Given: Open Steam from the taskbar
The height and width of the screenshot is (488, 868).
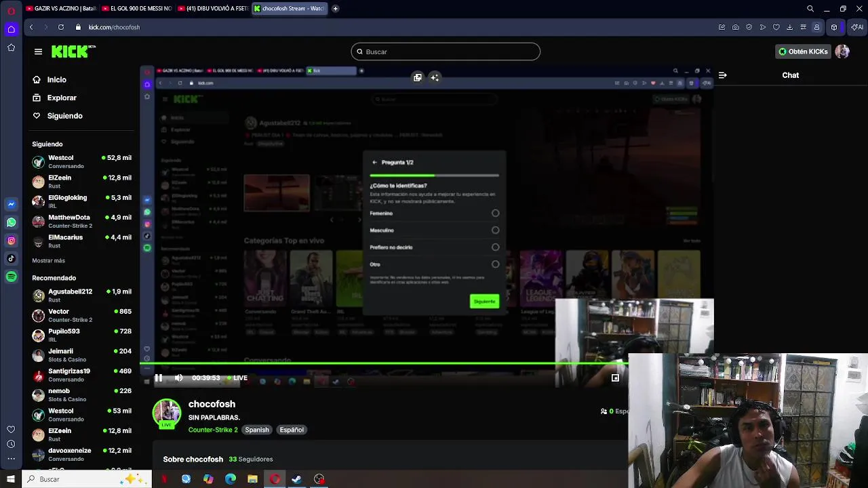Looking at the screenshot, I should click(x=296, y=479).
